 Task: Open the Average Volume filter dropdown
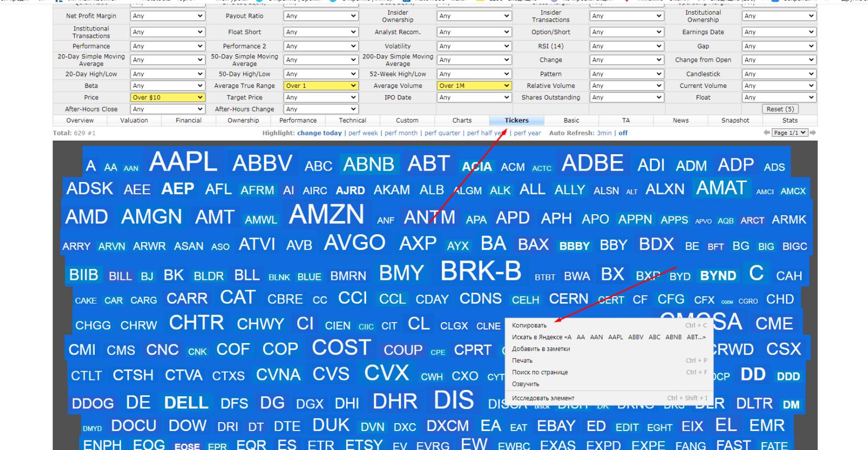[x=473, y=86]
